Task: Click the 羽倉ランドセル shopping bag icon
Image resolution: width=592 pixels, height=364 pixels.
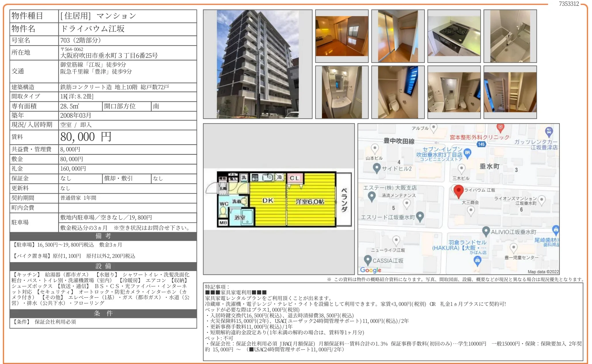Action: [x=477, y=260]
